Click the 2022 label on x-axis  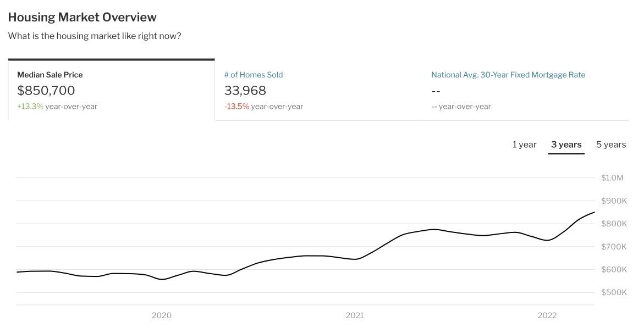coord(547,315)
